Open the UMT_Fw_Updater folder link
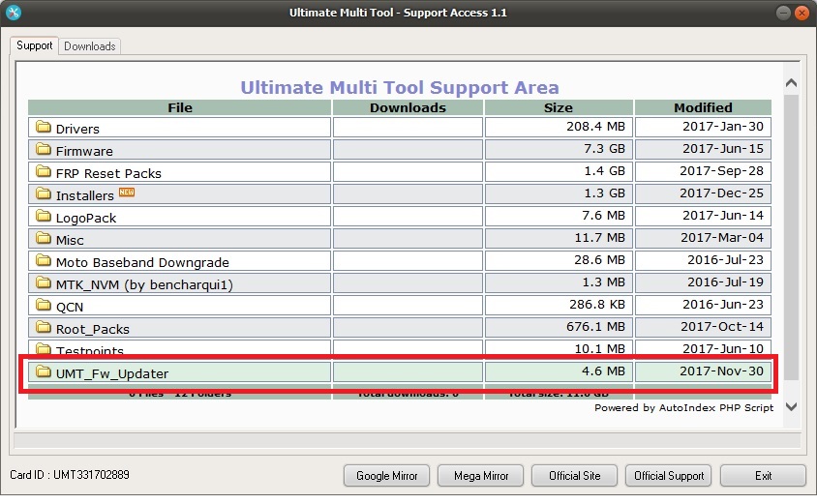817x504 pixels. coord(112,373)
